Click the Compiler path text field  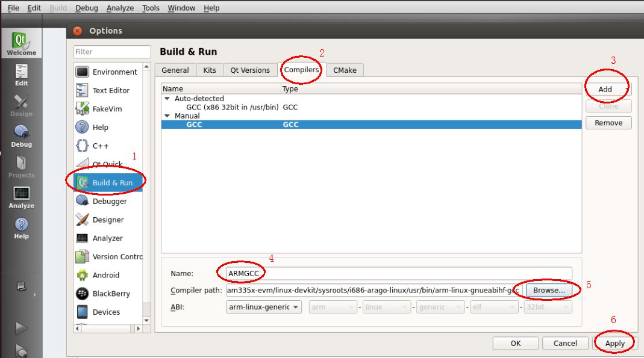[374, 290]
